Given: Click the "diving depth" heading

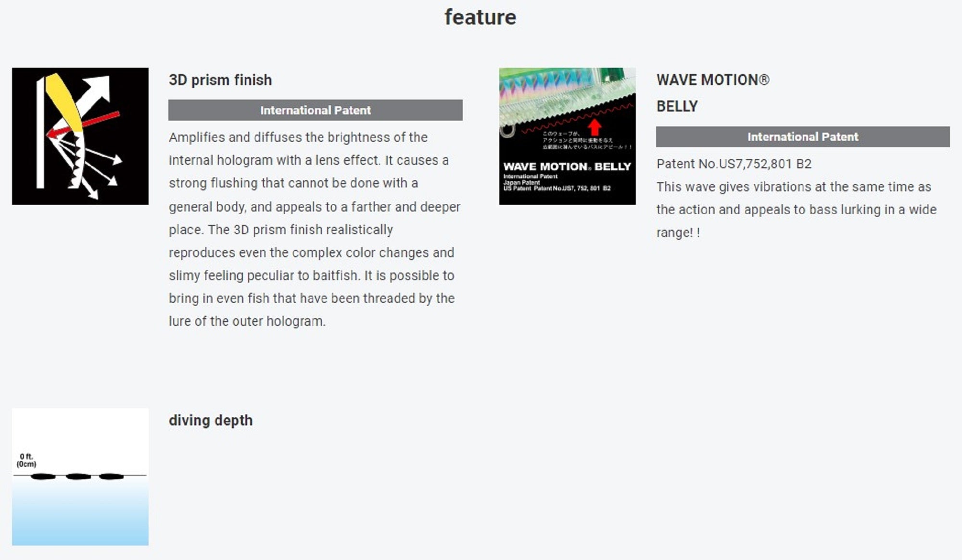Looking at the screenshot, I should coord(210,420).
